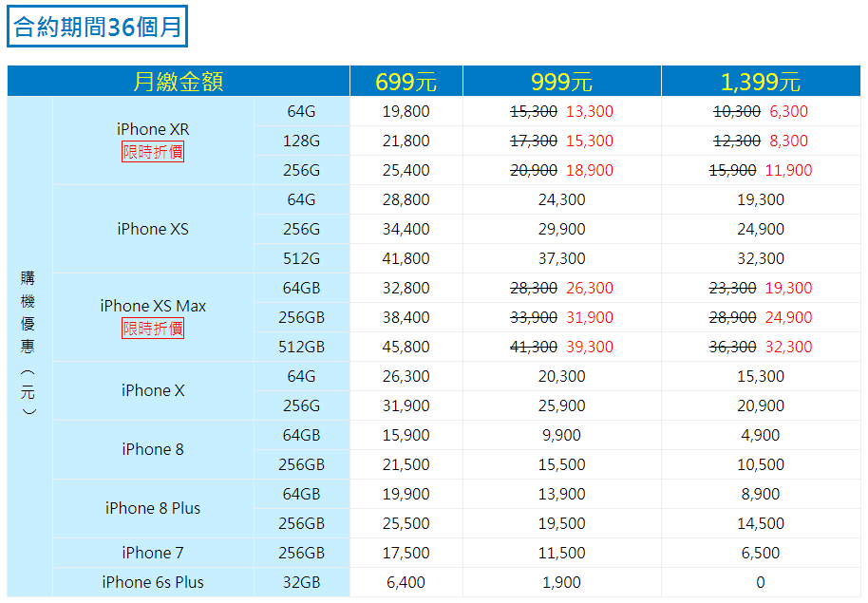Select the 128G capacity cell for iPhone XR
This screenshot has width=868, height=603.
coord(301,141)
